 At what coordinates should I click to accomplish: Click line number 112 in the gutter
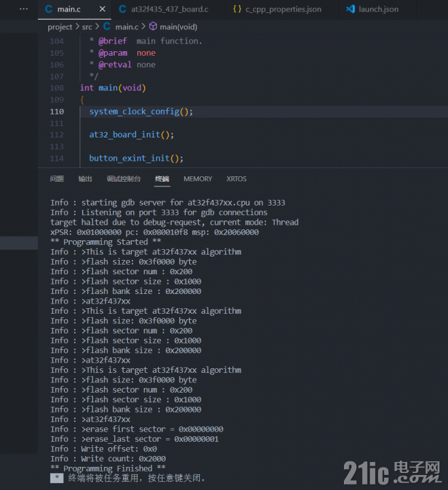[57, 135]
